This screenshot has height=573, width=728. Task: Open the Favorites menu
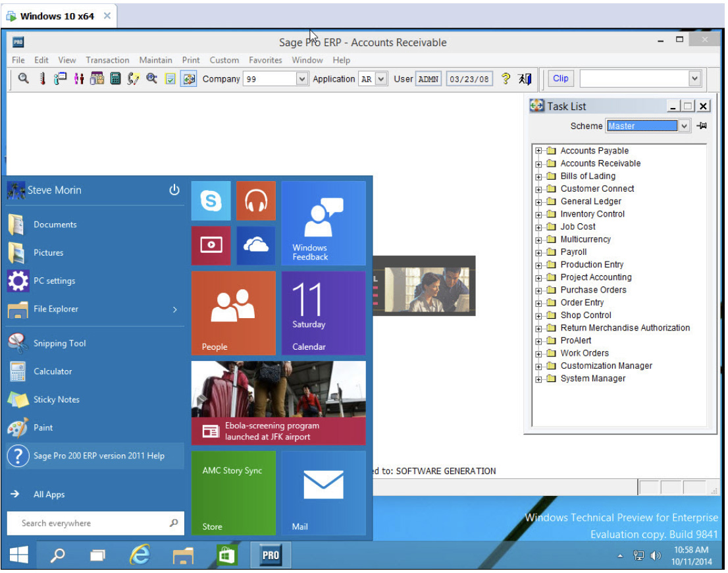pyautogui.click(x=265, y=60)
